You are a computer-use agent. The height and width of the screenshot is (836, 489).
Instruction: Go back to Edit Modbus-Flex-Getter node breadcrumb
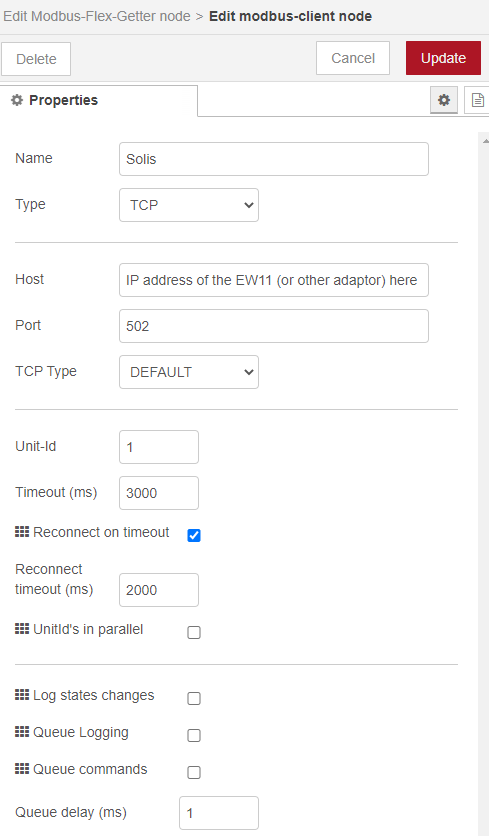97,16
